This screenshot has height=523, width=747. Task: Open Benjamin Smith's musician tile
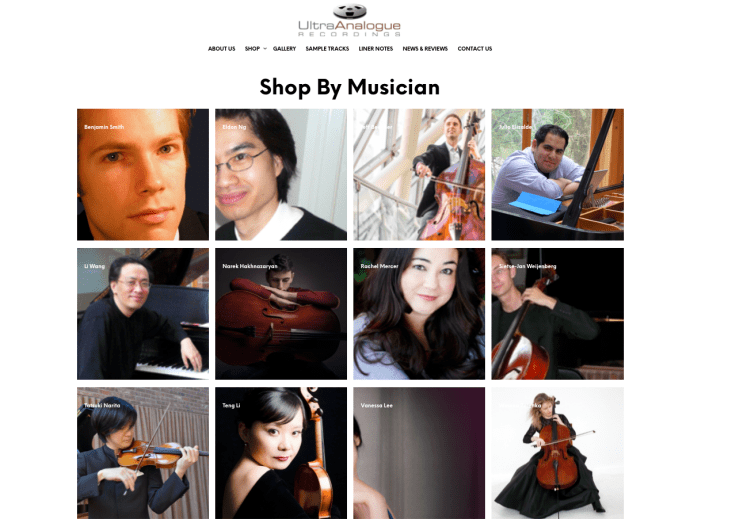(143, 174)
